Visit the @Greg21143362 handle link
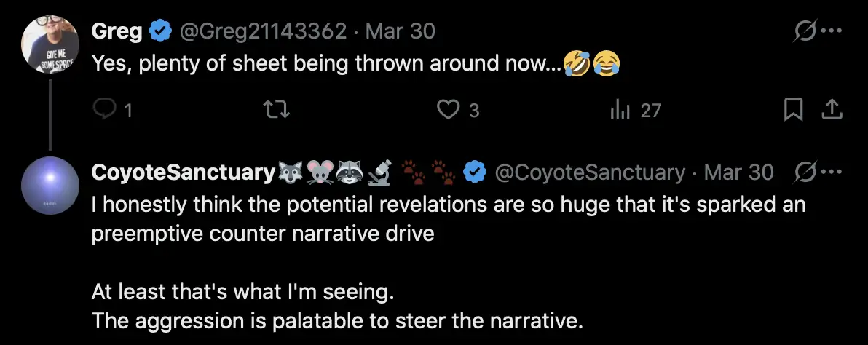868x345 pixels. [262, 31]
